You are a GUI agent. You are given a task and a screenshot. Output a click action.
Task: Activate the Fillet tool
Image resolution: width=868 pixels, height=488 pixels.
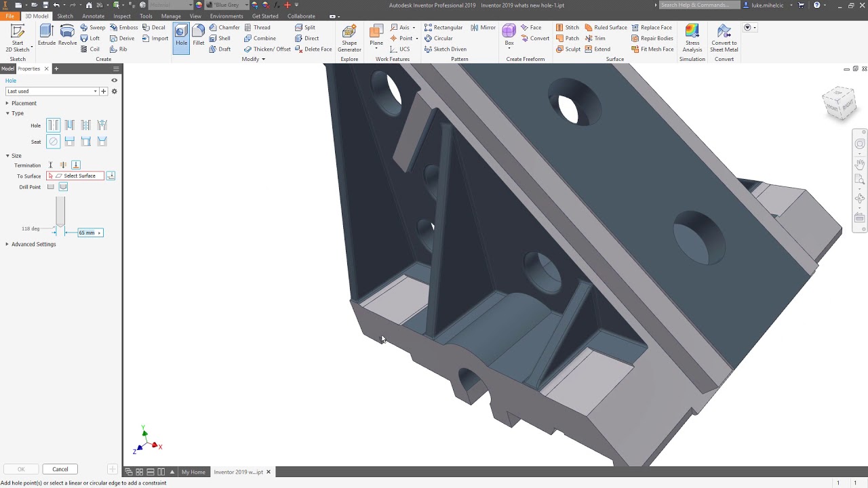click(x=199, y=35)
